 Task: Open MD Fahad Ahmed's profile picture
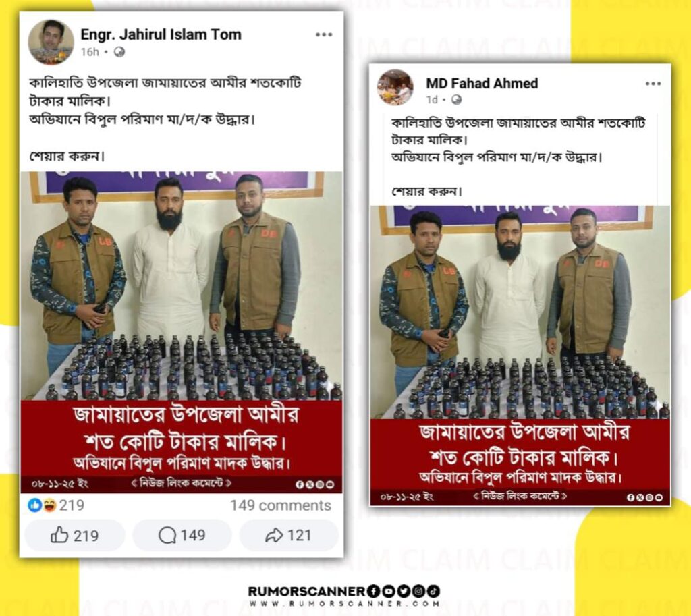[395, 87]
